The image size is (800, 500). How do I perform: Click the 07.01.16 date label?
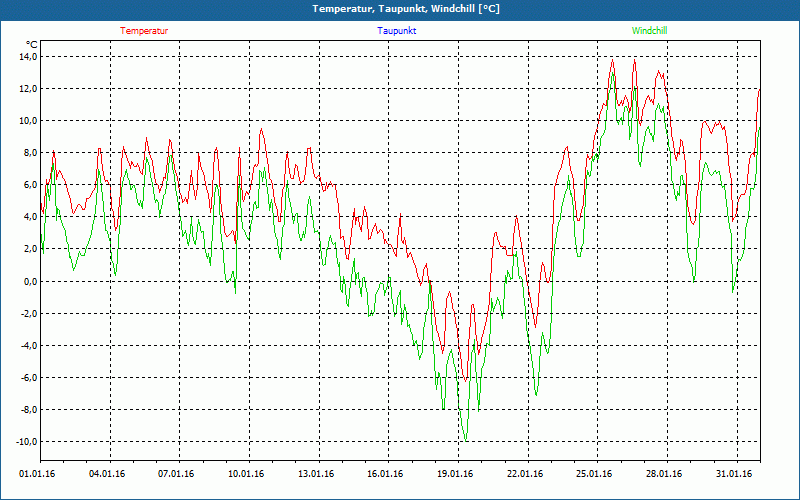tap(177, 474)
